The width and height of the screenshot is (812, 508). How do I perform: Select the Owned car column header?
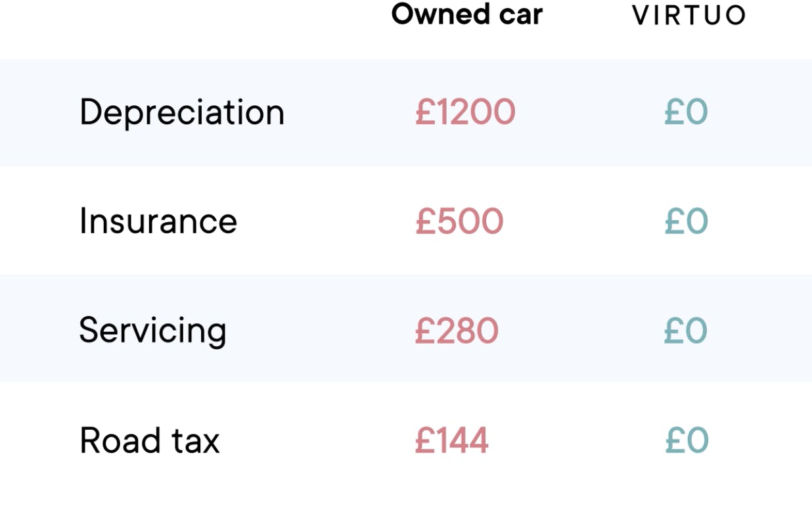[466, 14]
